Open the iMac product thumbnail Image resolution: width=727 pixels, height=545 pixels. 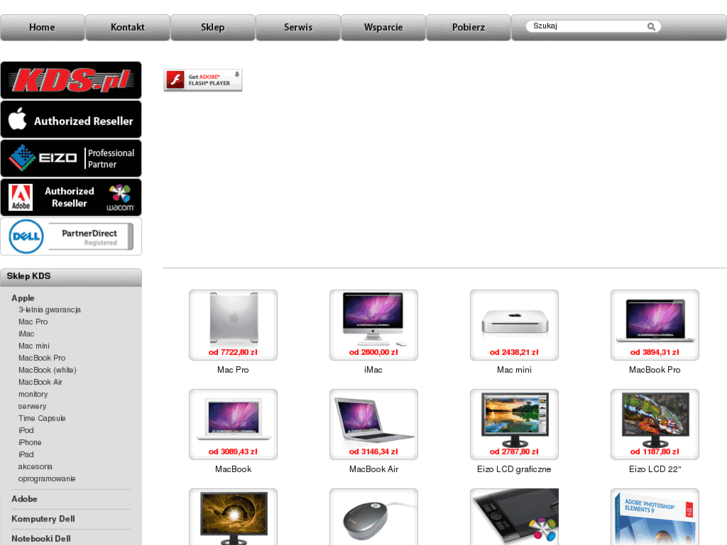(x=374, y=325)
